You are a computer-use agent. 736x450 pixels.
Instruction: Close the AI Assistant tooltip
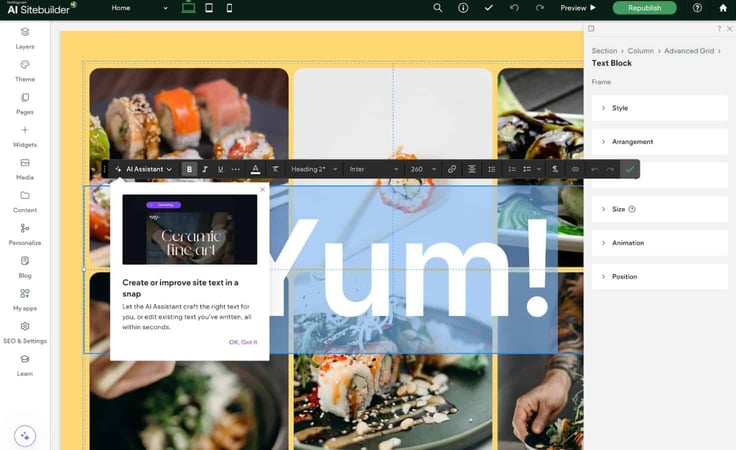(262, 189)
